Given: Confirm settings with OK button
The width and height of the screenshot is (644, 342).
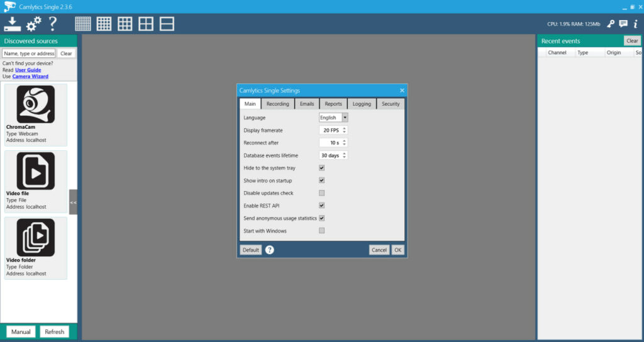Looking at the screenshot, I should (x=397, y=250).
